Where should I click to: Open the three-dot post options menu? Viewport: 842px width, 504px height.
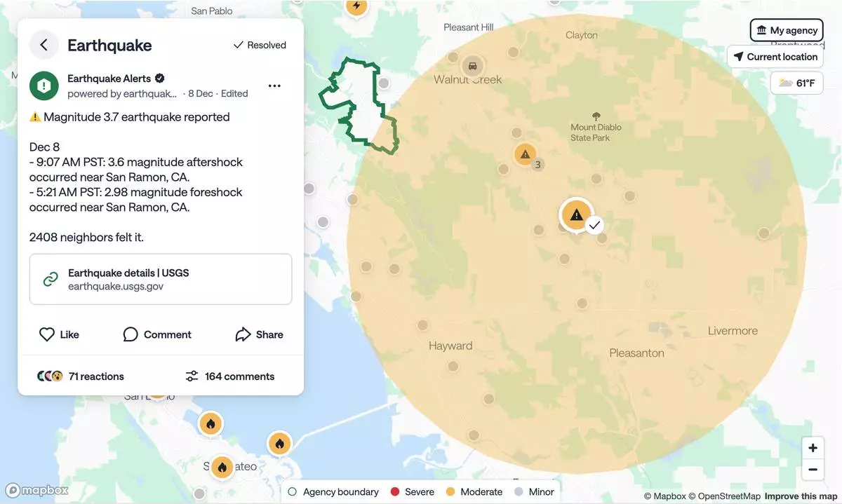[x=274, y=86]
